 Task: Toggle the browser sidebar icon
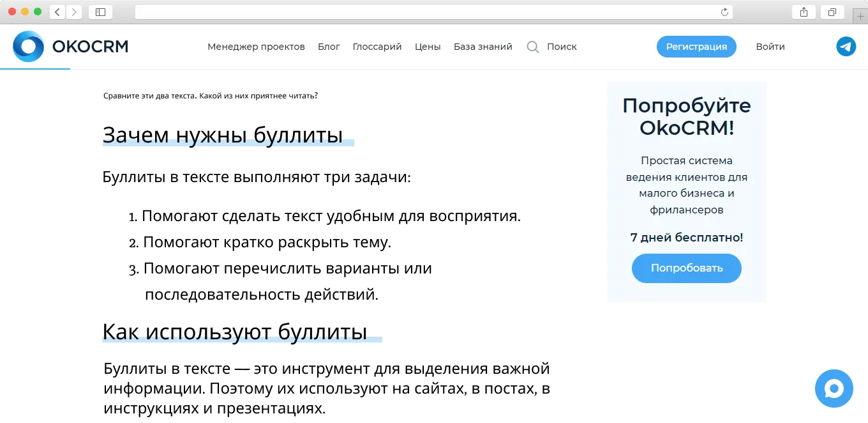100,12
